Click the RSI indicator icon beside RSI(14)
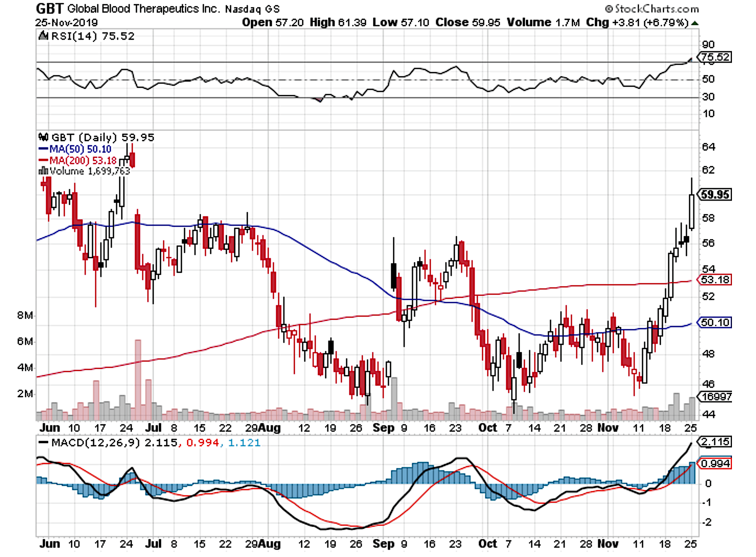Screen dimensions: 756x557 [x=43, y=37]
